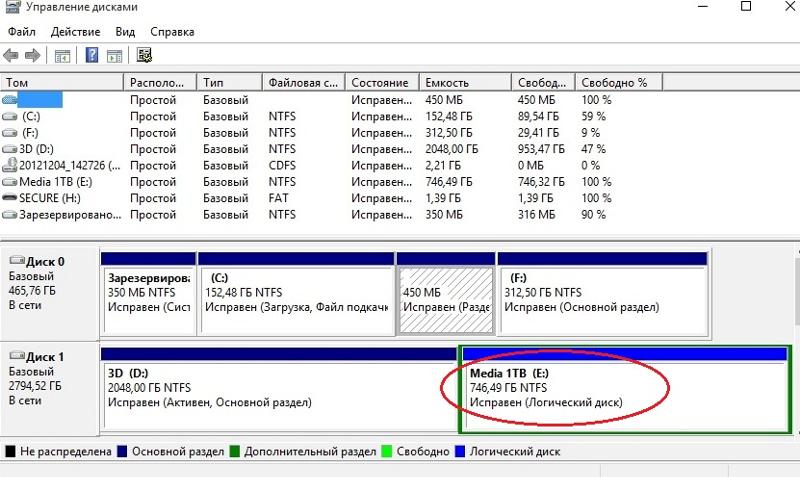
Task: Select the 3D (D:) 2048,00 ГБ partition block
Action: point(279,390)
